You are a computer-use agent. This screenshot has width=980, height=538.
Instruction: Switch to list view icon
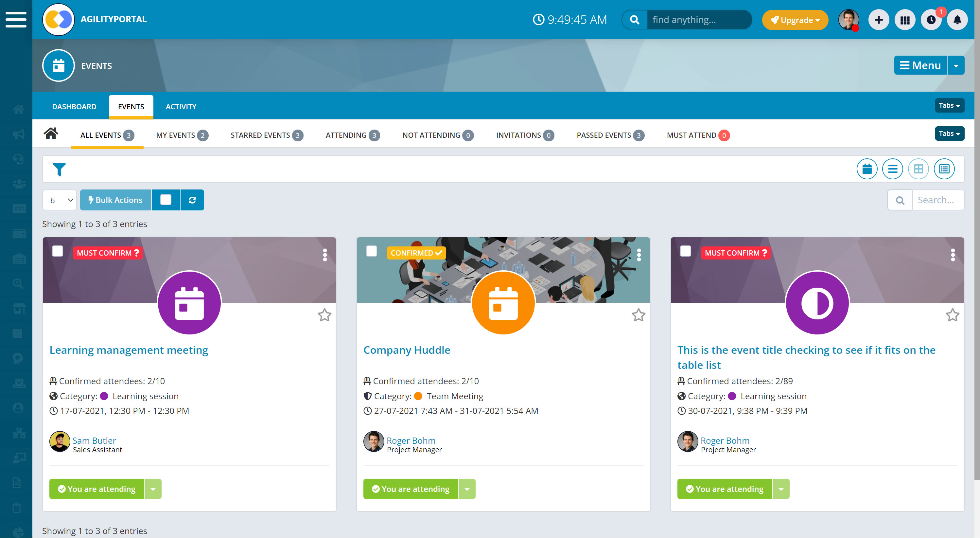point(892,169)
